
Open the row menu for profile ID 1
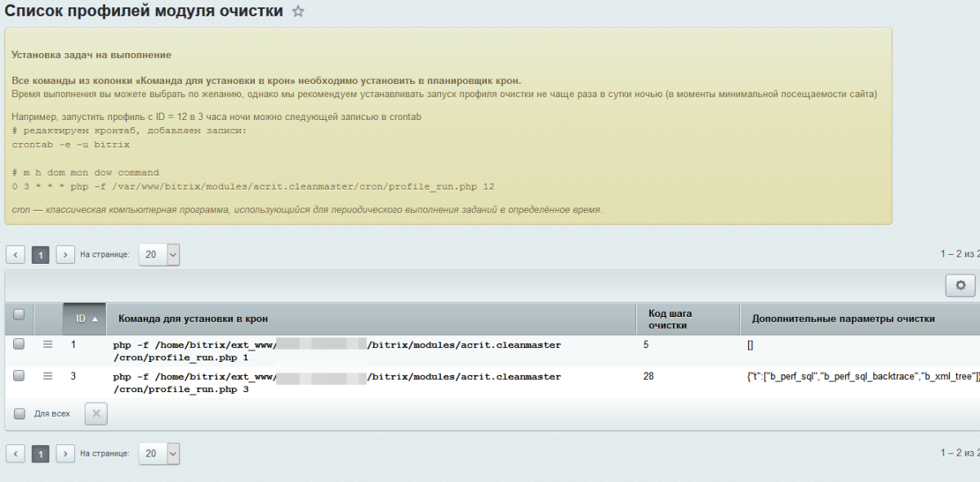(47, 345)
